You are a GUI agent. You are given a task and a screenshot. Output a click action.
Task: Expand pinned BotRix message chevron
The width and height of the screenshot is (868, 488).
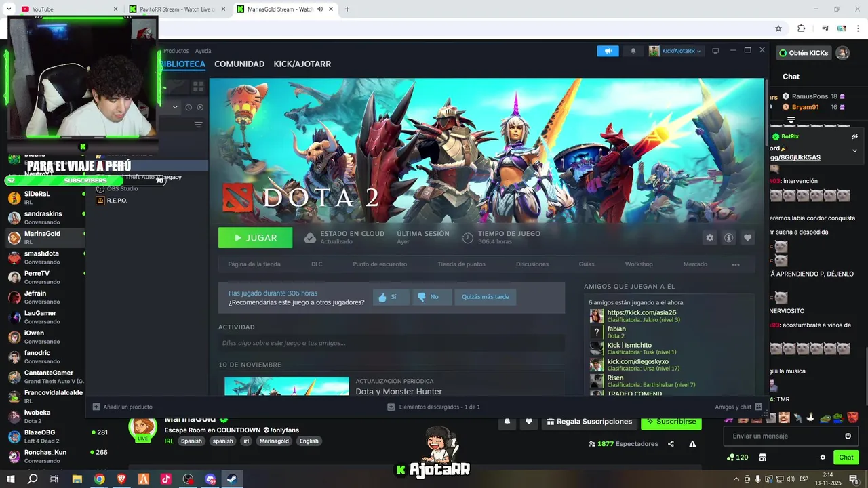click(854, 150)
